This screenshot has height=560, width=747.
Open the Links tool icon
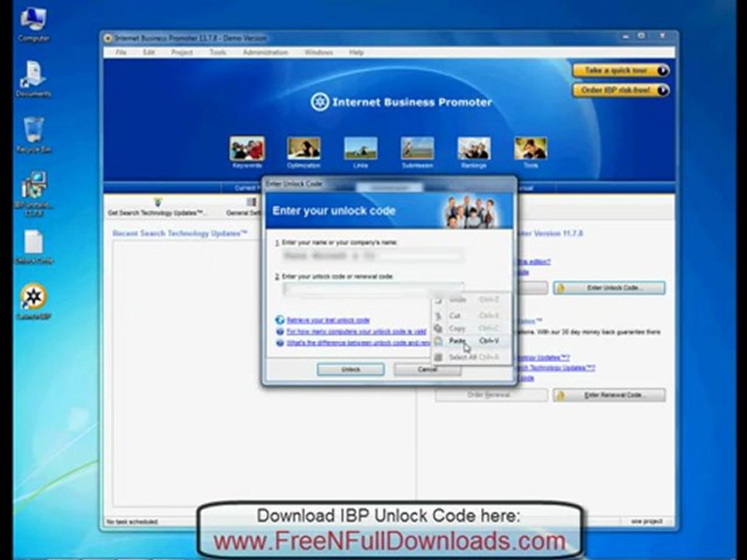click(x=361, y=149)
